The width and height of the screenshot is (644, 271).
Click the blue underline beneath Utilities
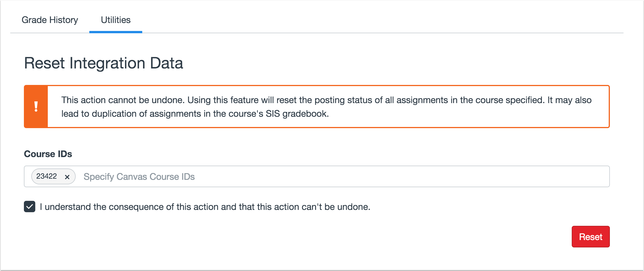click(115, 32)
